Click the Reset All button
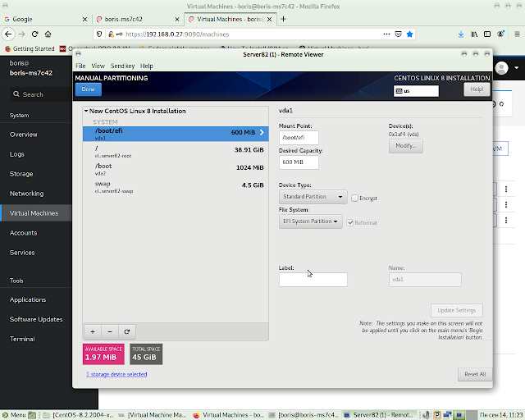Screen dimensions: 525x420 click(x=475, y=374)
